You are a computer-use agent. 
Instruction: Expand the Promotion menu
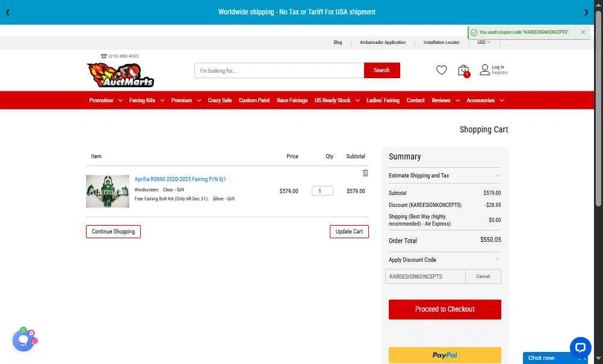coord(106,100)
